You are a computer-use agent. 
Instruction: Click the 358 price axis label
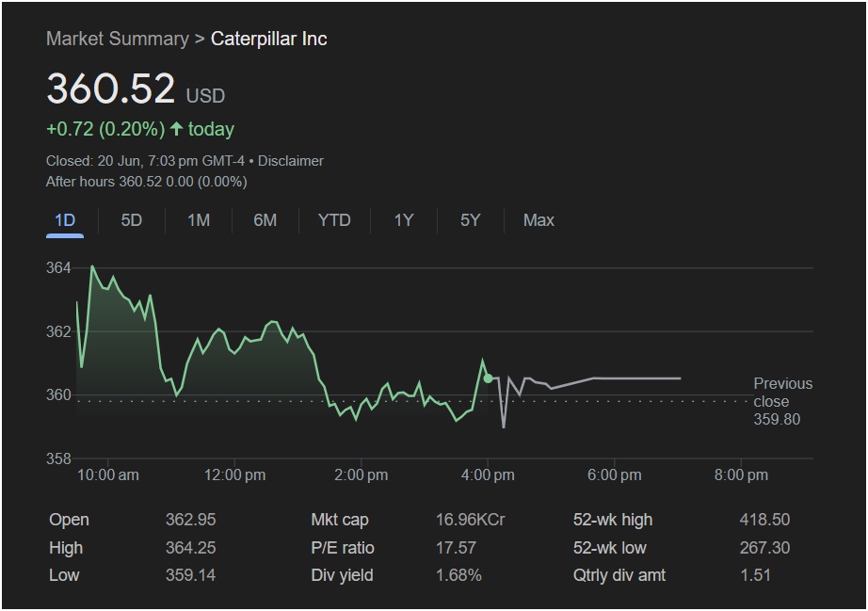58,458
